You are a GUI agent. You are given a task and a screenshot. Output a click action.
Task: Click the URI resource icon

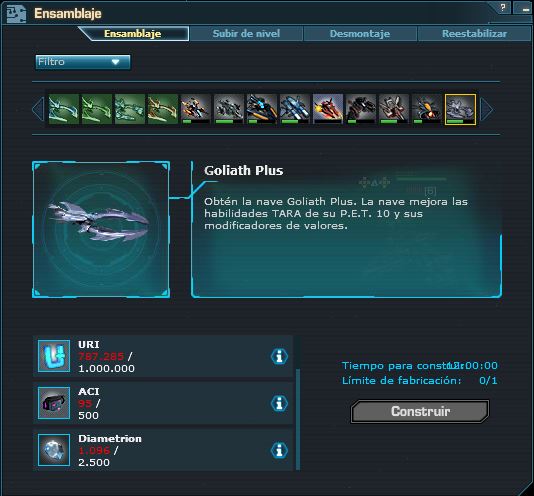click(54, 356)
